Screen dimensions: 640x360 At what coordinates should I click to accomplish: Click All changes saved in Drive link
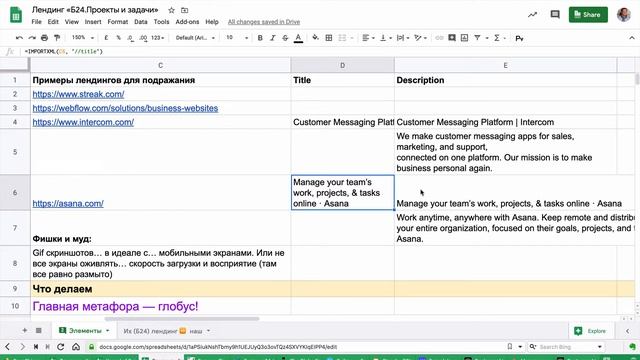pyautogui.click(x=264, y=22)
